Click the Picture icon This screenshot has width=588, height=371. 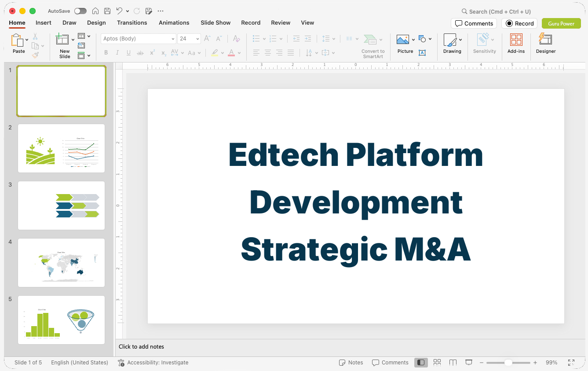coord(403,40)
